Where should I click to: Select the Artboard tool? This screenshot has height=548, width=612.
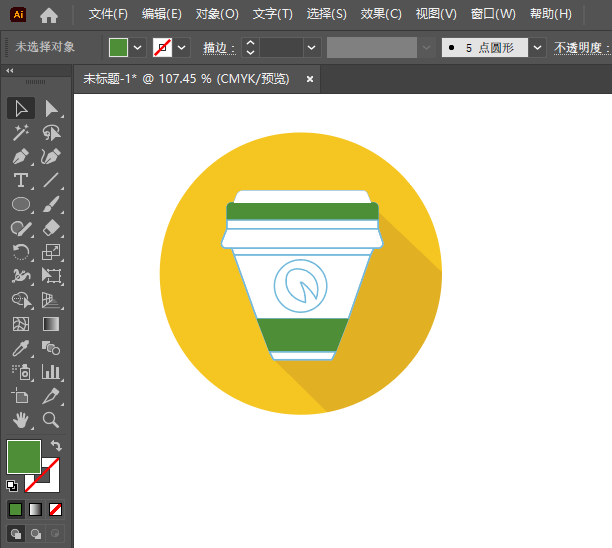coord(21,396)
